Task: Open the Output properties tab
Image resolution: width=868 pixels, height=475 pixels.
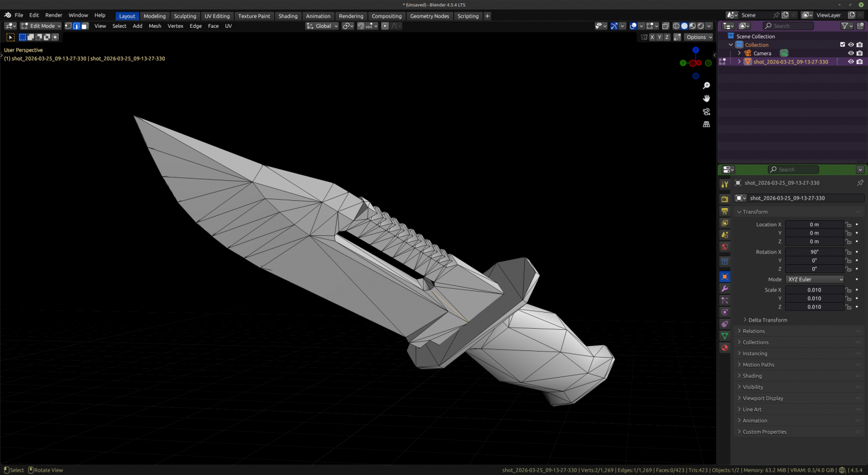Action: [724, 211]
